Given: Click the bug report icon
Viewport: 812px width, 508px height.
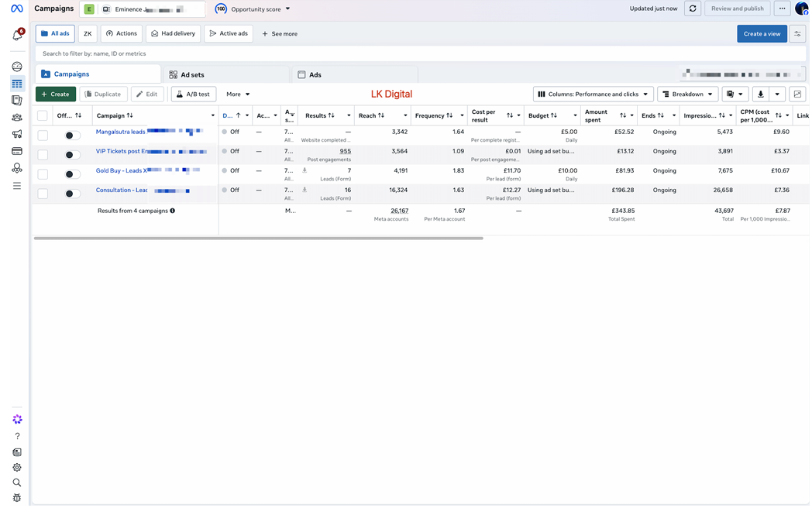Looking at the screenshot, I should (x=17, y=498).
